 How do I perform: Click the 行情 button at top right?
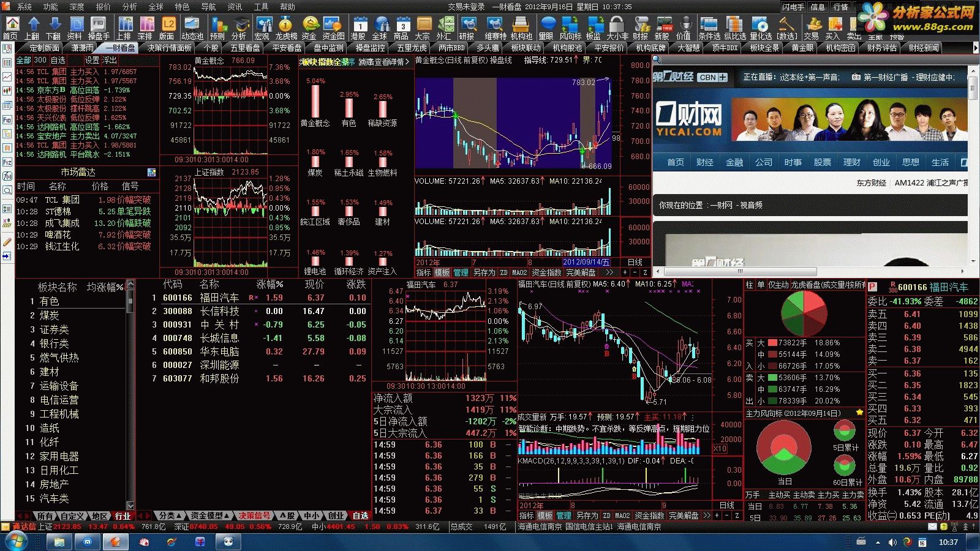click(x=840, y=7)
